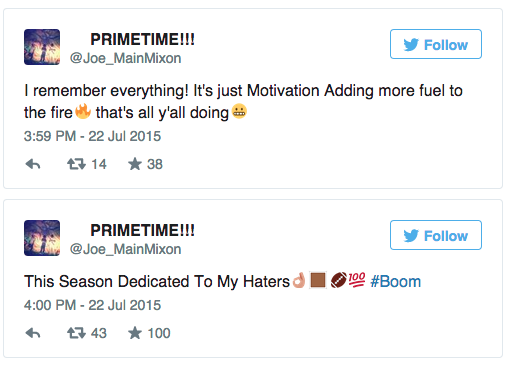Retweet the This Season Dedicated tweet
The width and height of the screenshot is (513, 365).
(x=76, y=333)
